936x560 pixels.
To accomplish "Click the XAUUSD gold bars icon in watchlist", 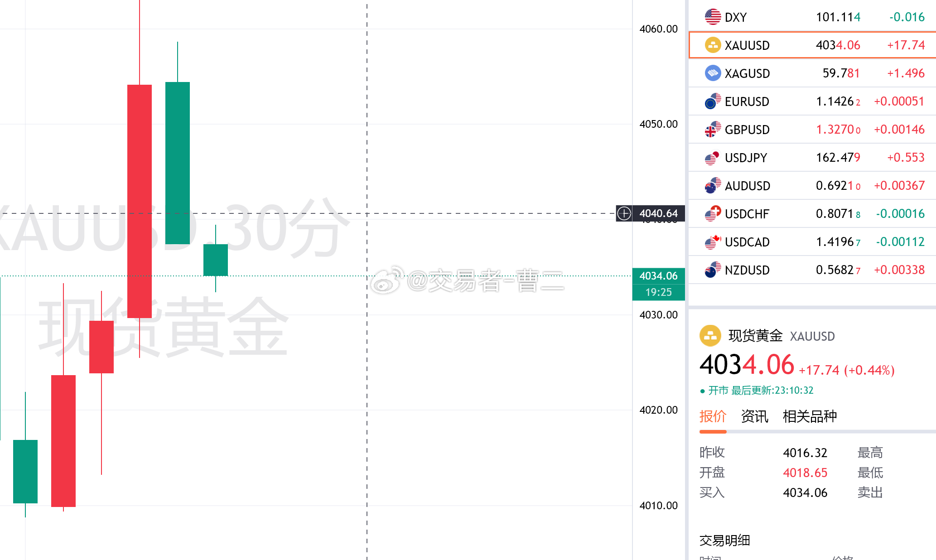I will [713, 45].
